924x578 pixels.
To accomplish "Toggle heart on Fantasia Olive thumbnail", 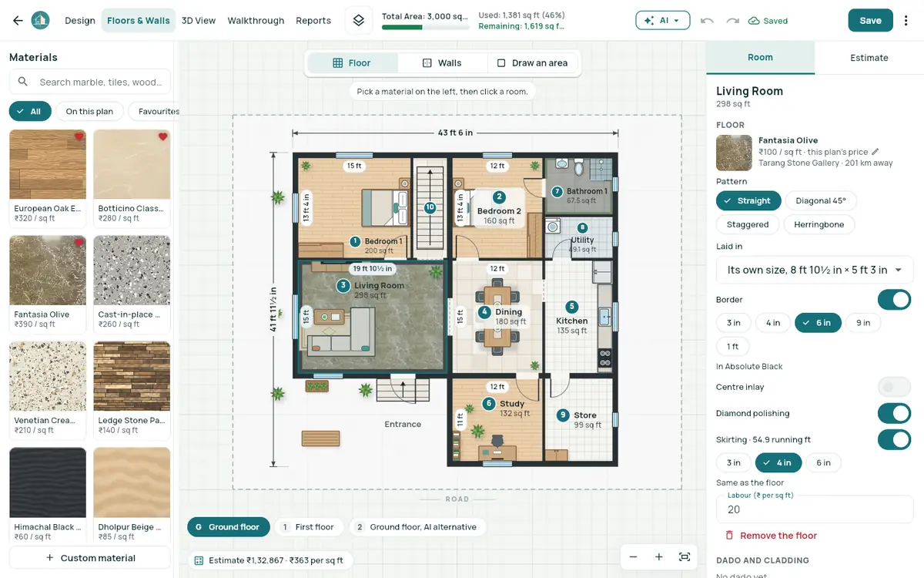I will pos(79,243).
